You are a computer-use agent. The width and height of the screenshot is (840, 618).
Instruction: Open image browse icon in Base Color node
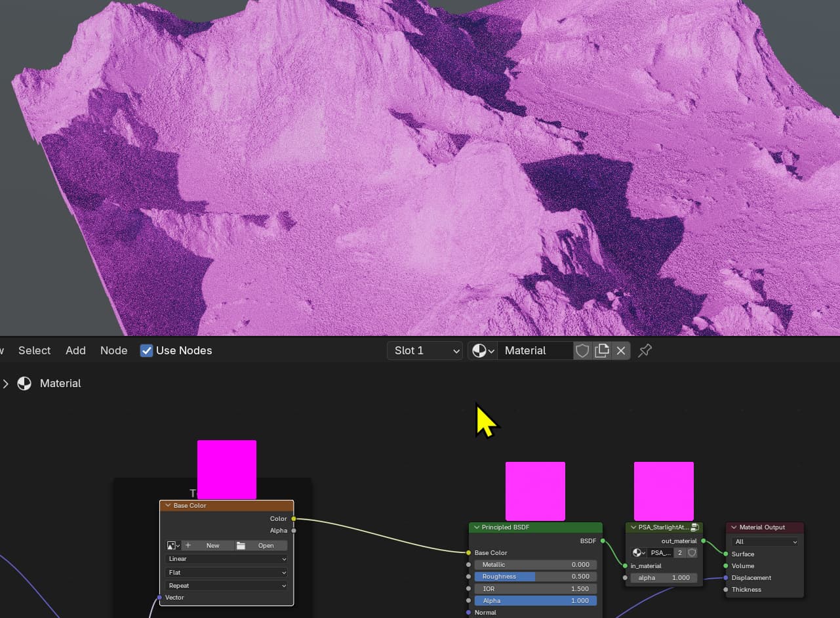pos(174,546)
